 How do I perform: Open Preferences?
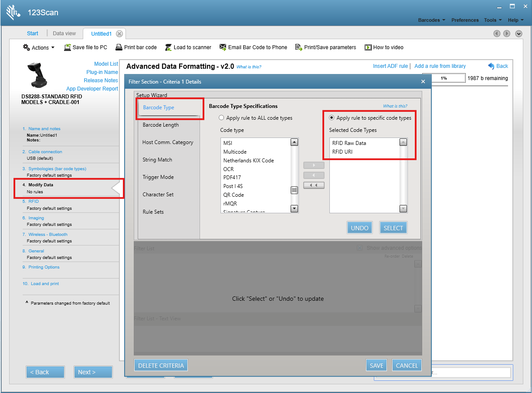[465, 20]
